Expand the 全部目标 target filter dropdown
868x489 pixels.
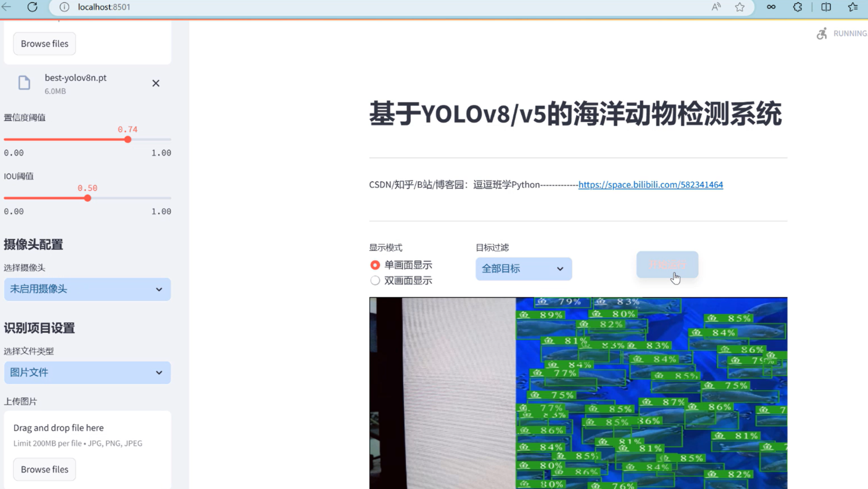click(523, 269)
